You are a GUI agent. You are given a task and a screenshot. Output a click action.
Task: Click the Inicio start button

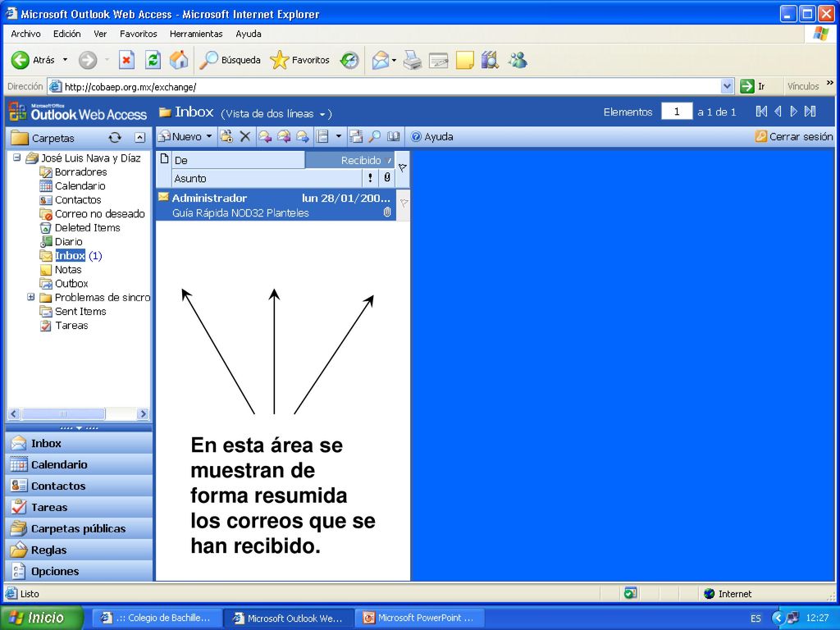(x=42, y=618)
